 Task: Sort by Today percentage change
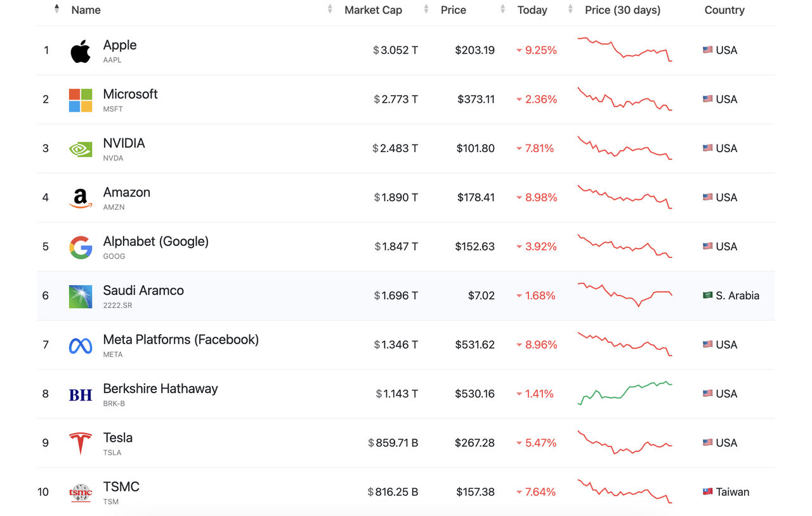[x=532, y=10]
